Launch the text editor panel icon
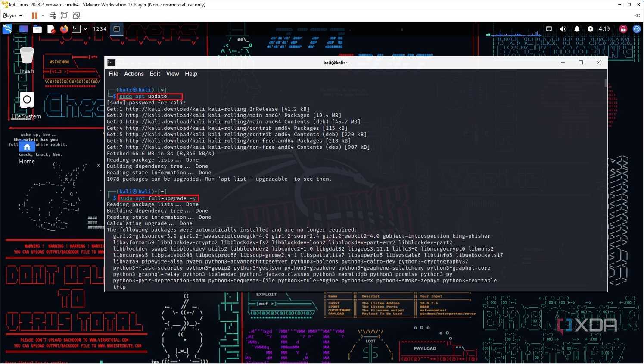644x364 pixels. [x=51, y=29]
